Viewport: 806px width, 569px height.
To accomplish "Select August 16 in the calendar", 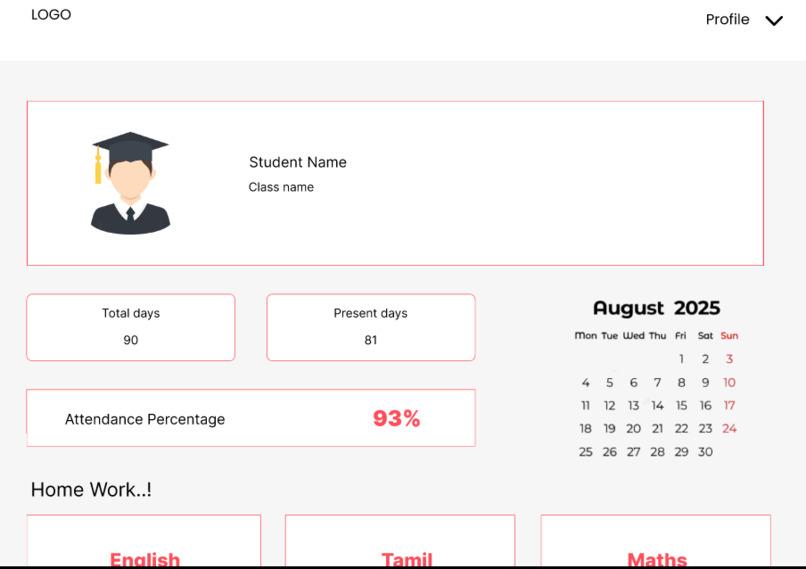I will tap(705, 406).
